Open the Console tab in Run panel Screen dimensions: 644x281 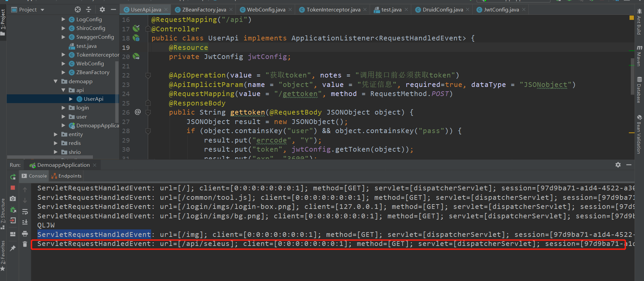pos(34,176)
